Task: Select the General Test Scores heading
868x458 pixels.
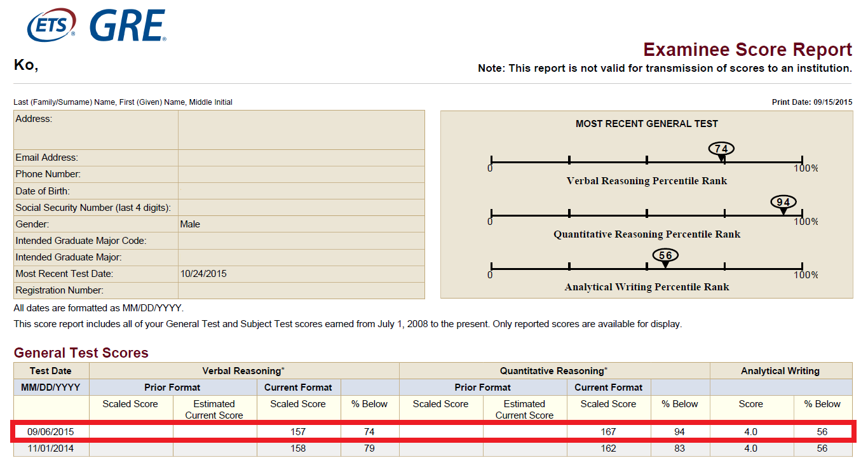Action: pos(81,353)
